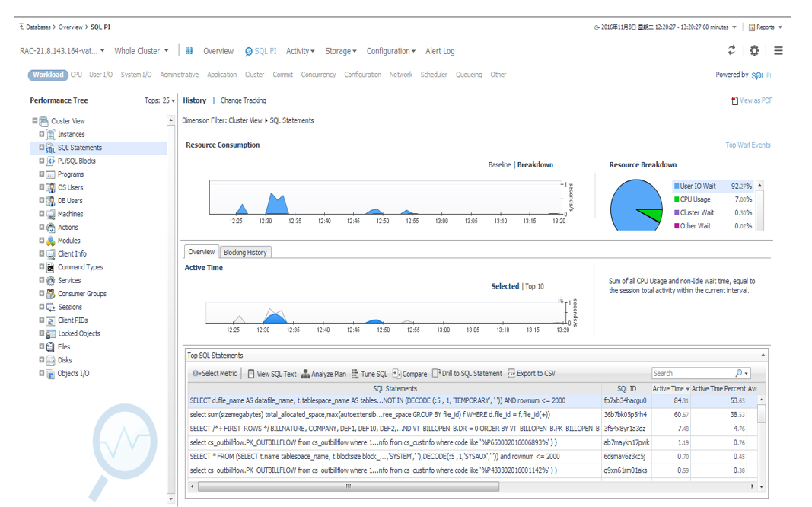Viewport: 812px width, 507px height.
Task: Expand the SQL Statements tree node
Action: (41, 148)
